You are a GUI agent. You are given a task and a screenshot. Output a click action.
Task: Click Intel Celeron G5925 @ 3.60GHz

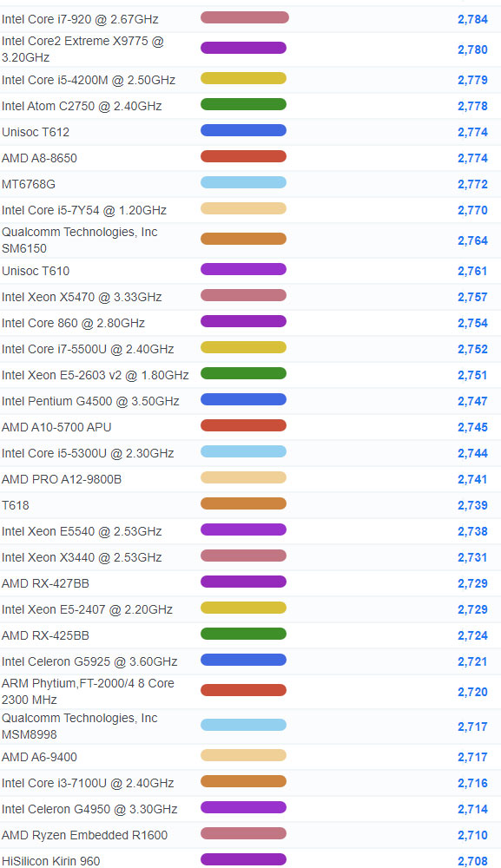pyautogui.click(x=89, y=661)
